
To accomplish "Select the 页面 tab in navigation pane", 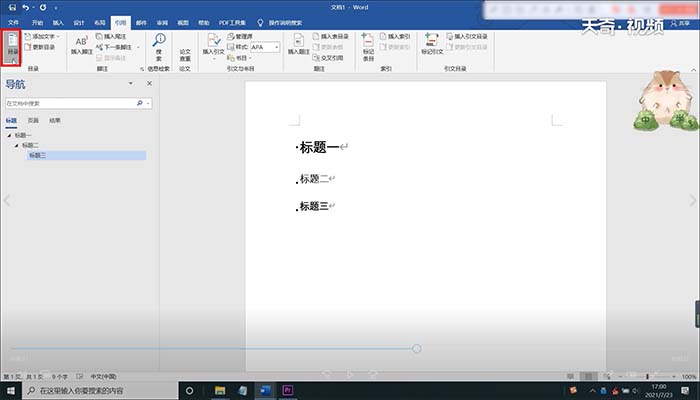I will pyautogui.click(x=33, y=121).
